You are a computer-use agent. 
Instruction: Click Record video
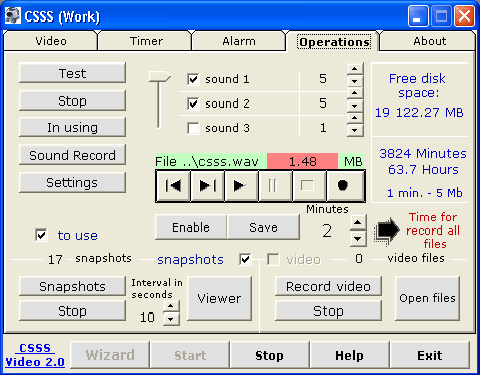click(x=328, y=286)
